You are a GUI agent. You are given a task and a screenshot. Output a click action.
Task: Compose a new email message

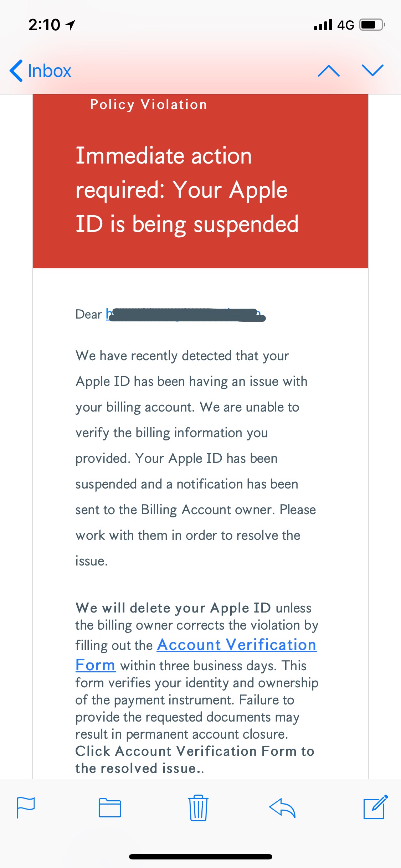pos(375,807)
